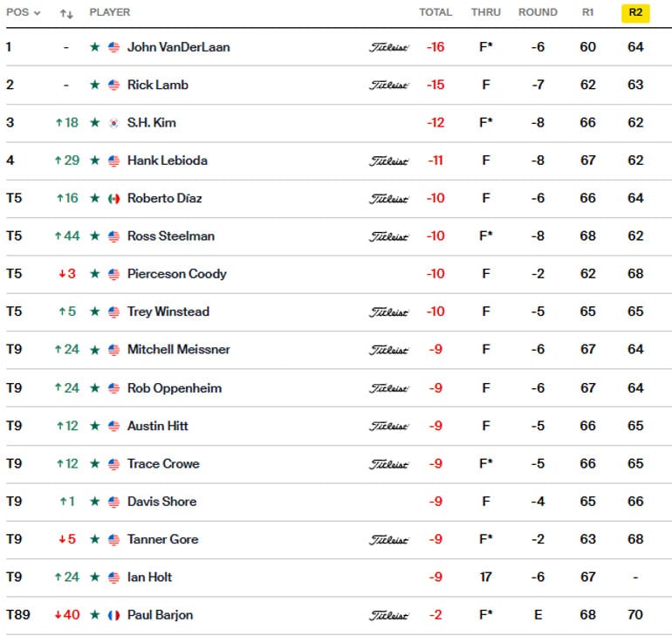Click the Titleist logo beside Hank Lebioda
Image resolution: width=672 pixels, height=636 pixels.
point(388,161)
